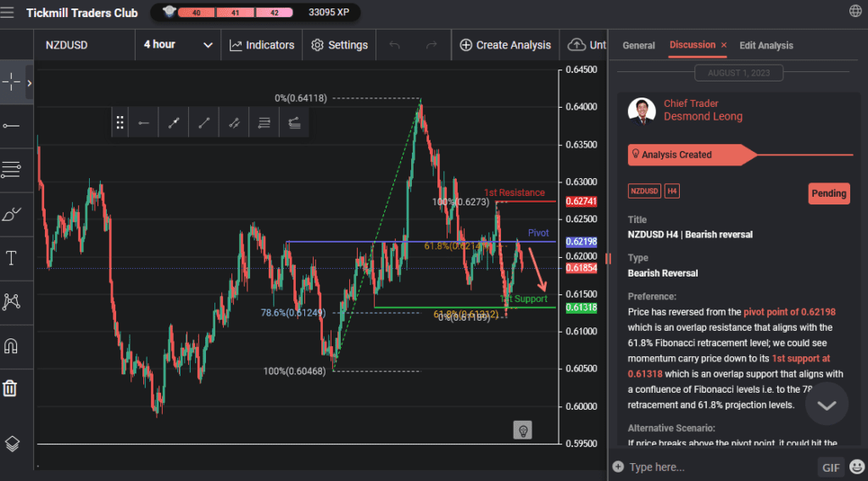Screen dimensions: 868x481
Task: Expand the cursor tool flyout arrow
Action: point(30,82)
